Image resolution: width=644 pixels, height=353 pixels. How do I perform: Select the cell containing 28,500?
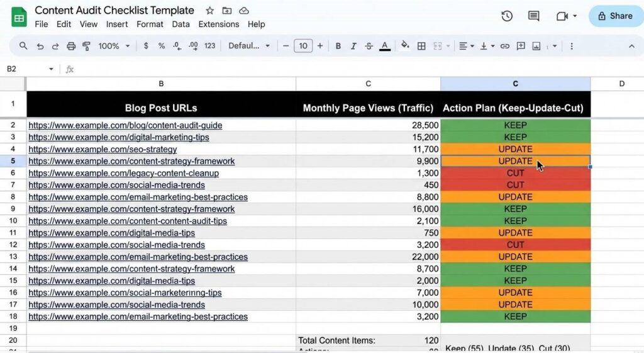point(368,125)
